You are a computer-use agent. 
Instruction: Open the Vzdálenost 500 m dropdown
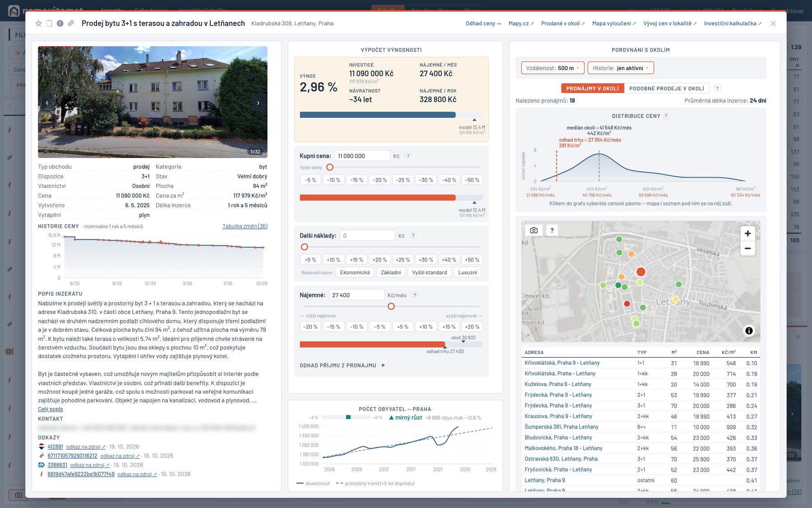553,68
